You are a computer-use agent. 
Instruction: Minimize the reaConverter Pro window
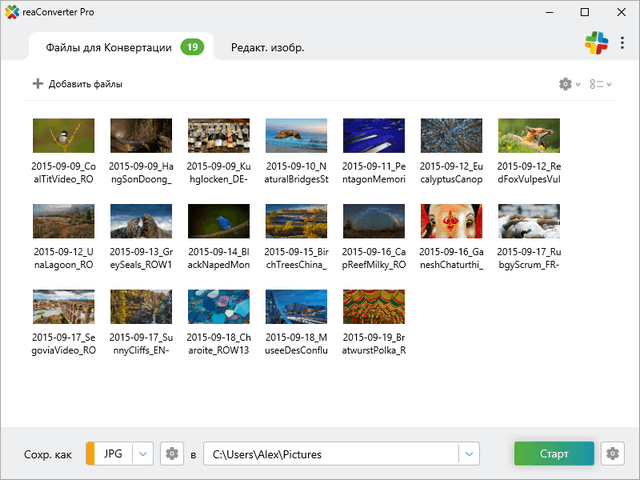[549, 12]
